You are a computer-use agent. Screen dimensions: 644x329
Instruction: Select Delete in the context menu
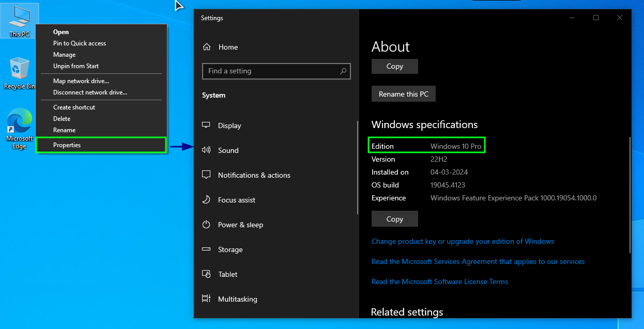(101, 119)
